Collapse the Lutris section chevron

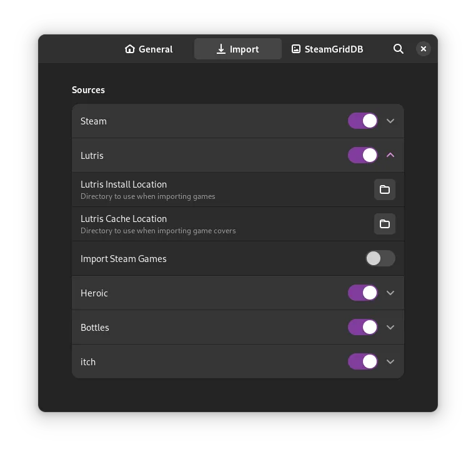click(390, 155)
